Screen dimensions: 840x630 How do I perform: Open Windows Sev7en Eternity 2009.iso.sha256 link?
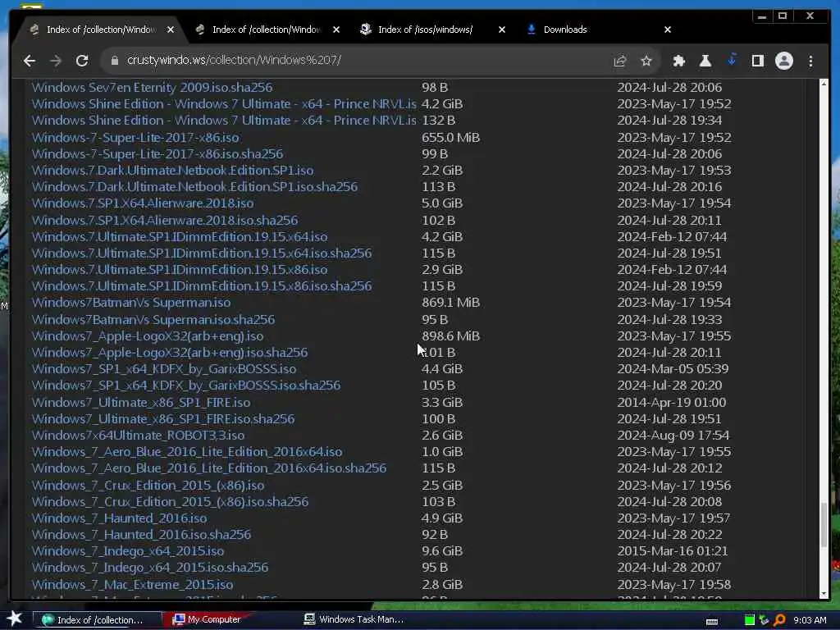pos(152,87)
